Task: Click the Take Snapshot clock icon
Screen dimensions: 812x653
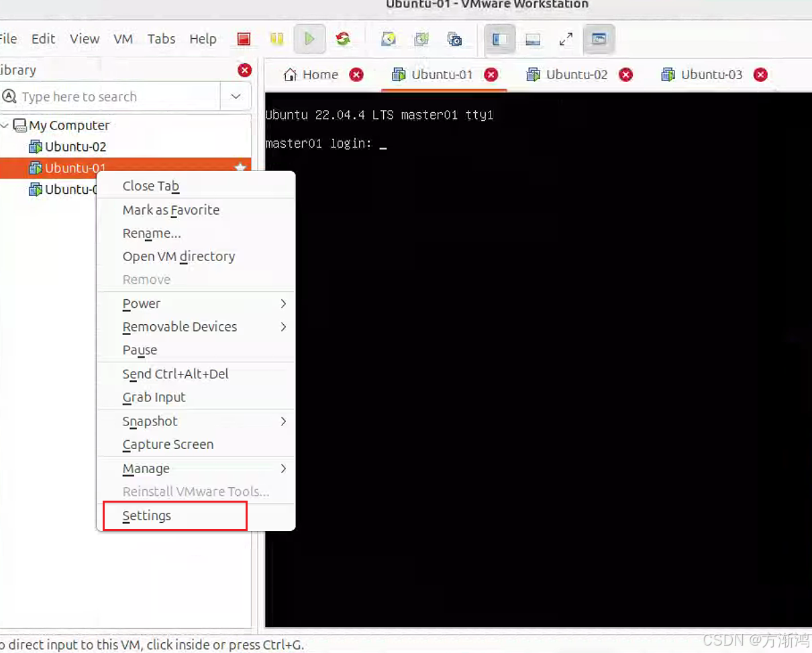Action: tap(388, 39)
